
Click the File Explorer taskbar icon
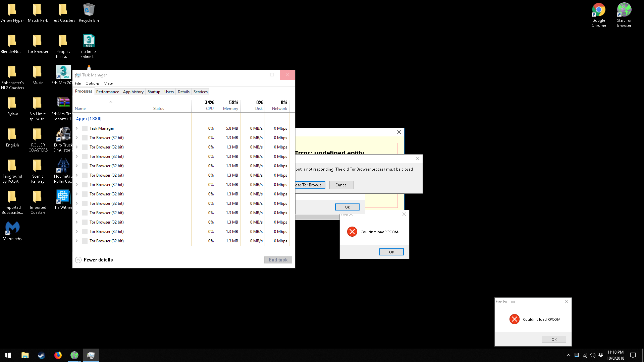(x=25, y=355)
